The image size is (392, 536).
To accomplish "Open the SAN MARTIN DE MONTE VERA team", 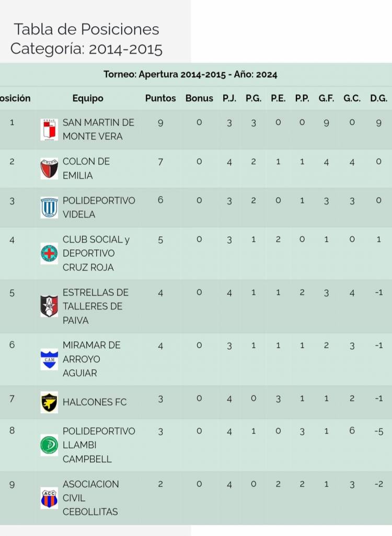I will tap(98, 129).
